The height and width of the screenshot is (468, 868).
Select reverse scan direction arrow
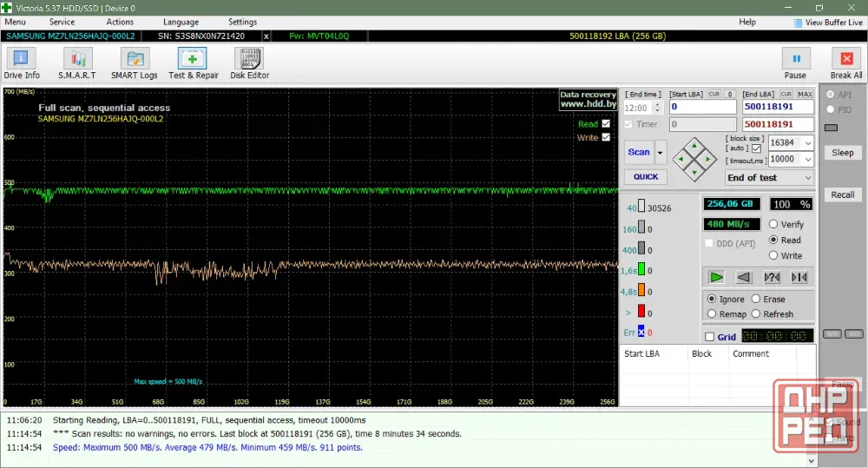tap(744, 277)
